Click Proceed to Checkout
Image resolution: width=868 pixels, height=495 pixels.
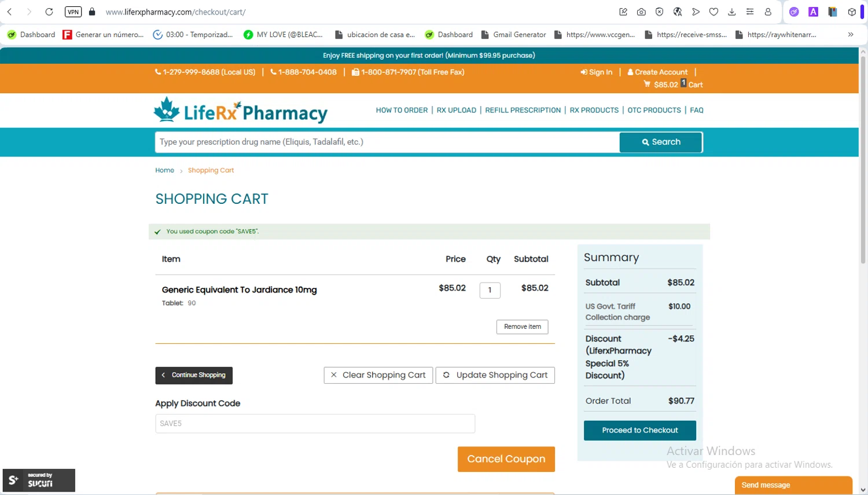639,430
